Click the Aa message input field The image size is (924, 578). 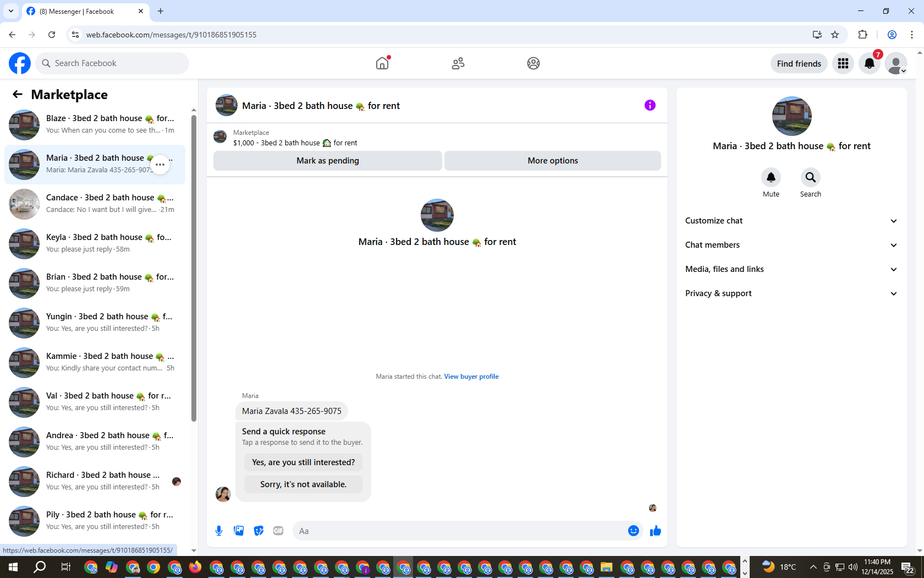459,531
